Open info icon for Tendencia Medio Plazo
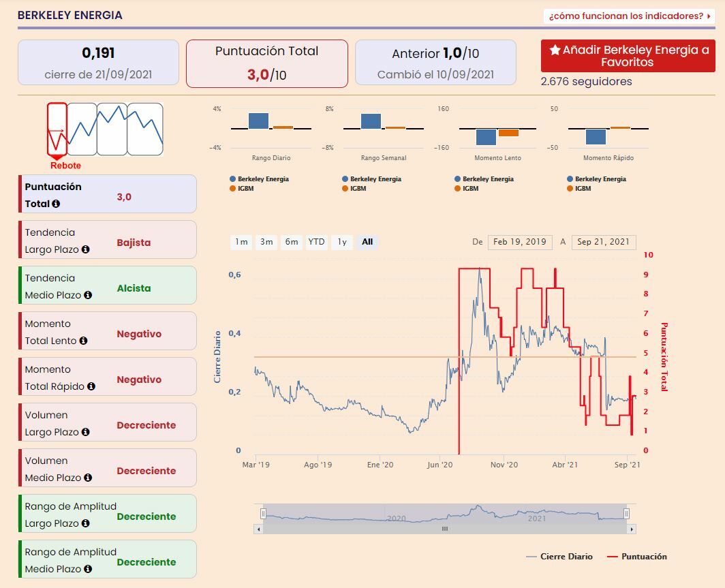Viewport: 725px width, 588px height. (88, 295)
